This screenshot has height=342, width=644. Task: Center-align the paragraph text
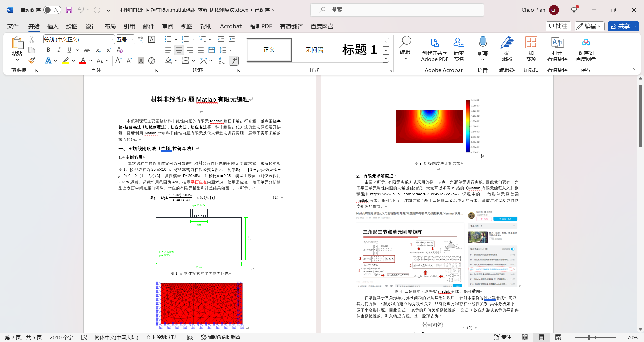179,50
